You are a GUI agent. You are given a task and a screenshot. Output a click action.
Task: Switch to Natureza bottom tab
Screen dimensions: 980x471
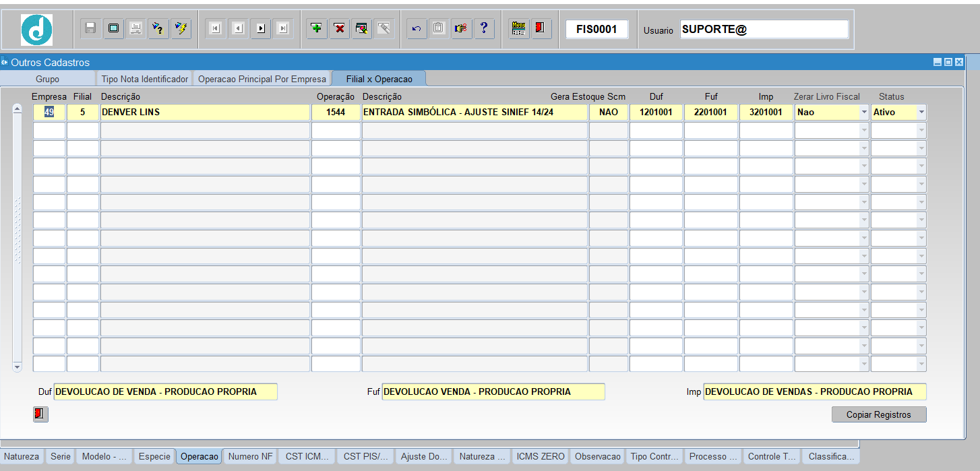click(x=22, y=456)
